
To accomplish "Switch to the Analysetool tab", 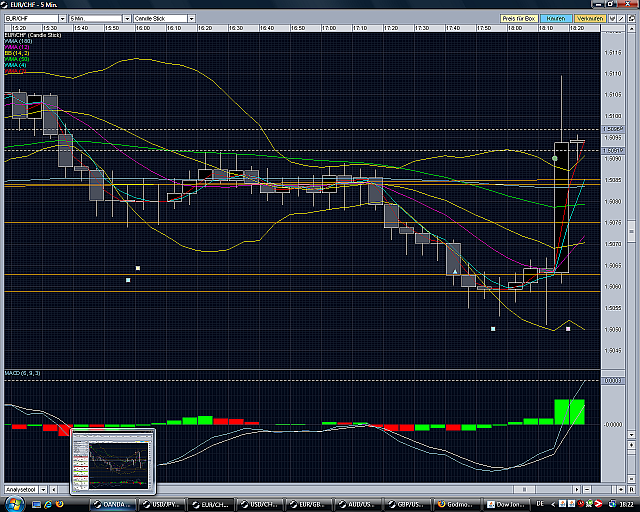I will (x=20, y=489).
